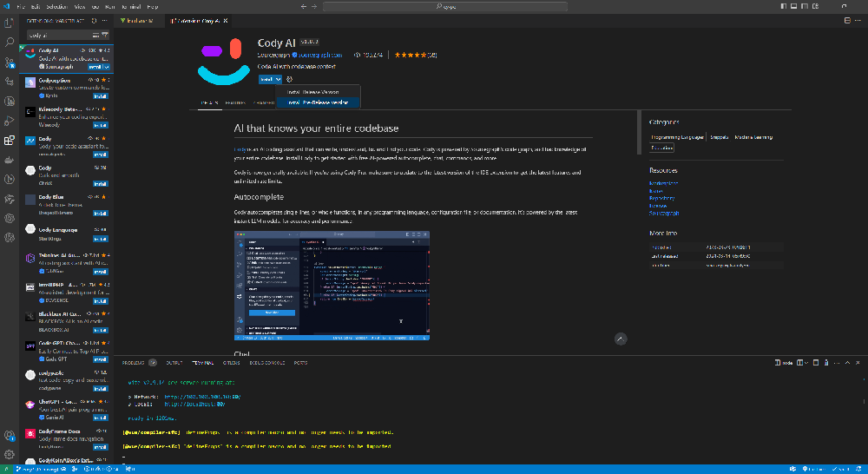Choose Install Pre-Release Version menu entry

tap(318, 102)
